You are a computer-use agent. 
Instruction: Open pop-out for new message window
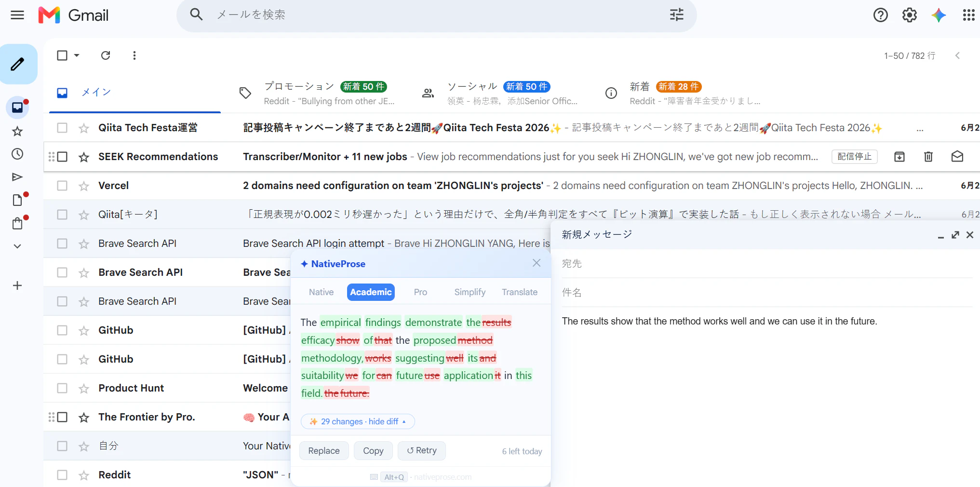tap(955, 235)
